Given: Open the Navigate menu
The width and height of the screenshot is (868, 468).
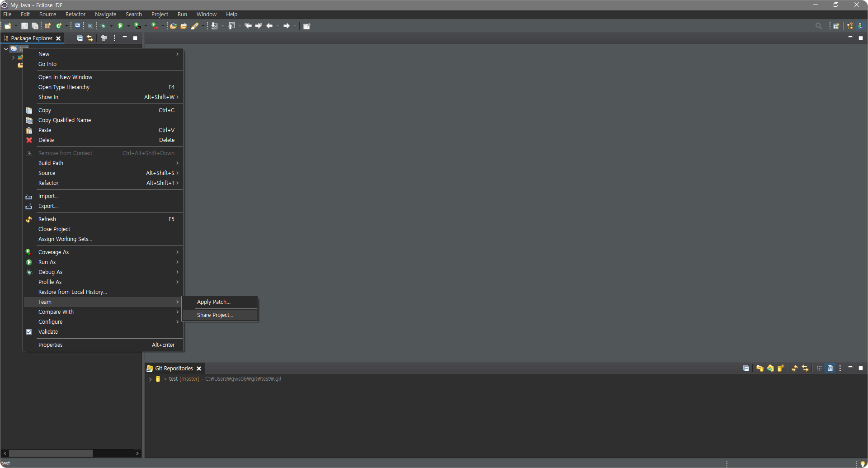Looking at the screenshot, I should (x=105, y=14).
